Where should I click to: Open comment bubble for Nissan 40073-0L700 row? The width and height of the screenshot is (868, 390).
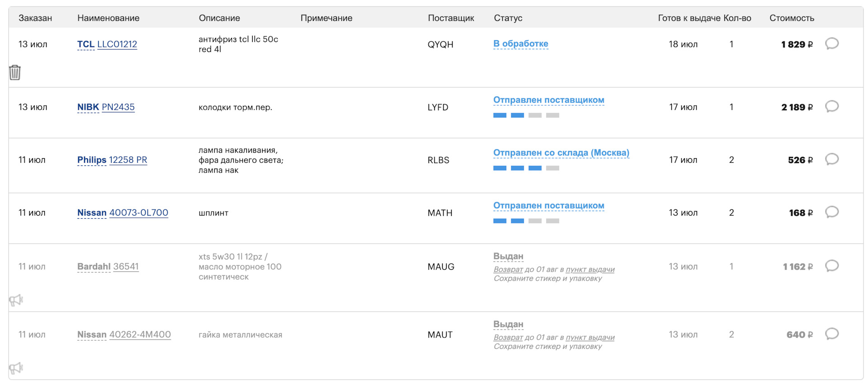pyautogui.click(x=832, y=212)
